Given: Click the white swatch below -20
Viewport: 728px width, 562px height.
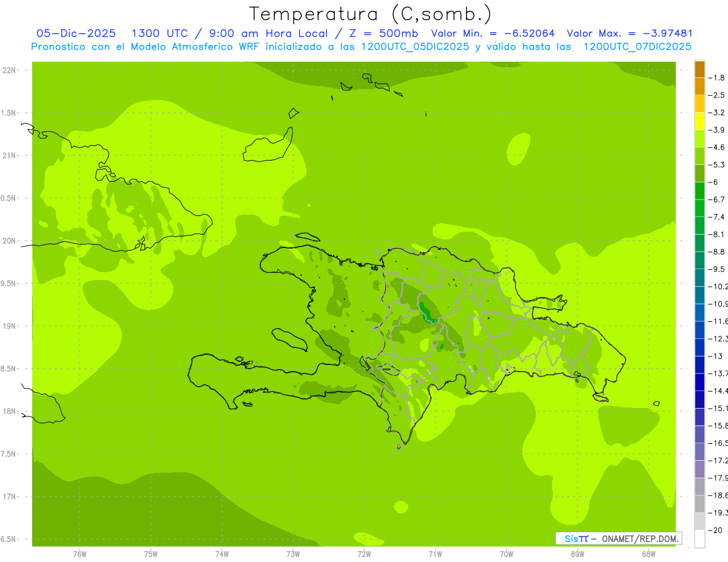Looking at the screenshot, I should [699, 538].
